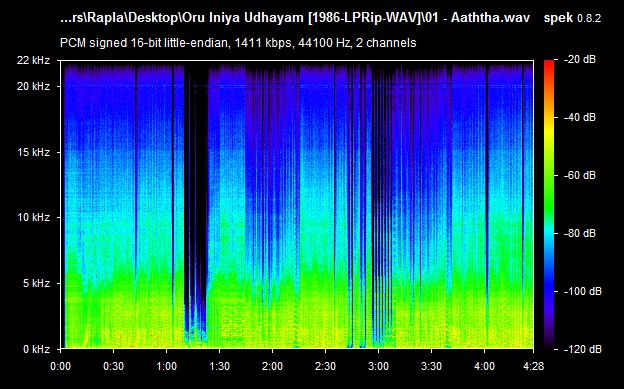The width and height of the screenshot is (624, 389).
Task: Click the 1:00 time axis label
Action: [166, 366]
